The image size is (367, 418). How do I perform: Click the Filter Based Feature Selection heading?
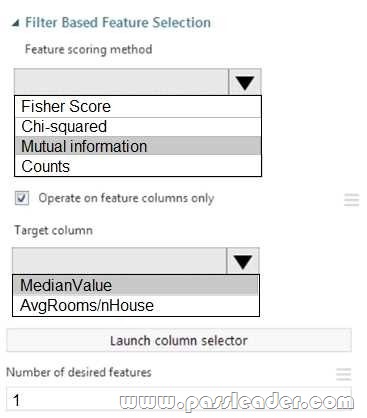pyautogui.click(x=118, y=23)
